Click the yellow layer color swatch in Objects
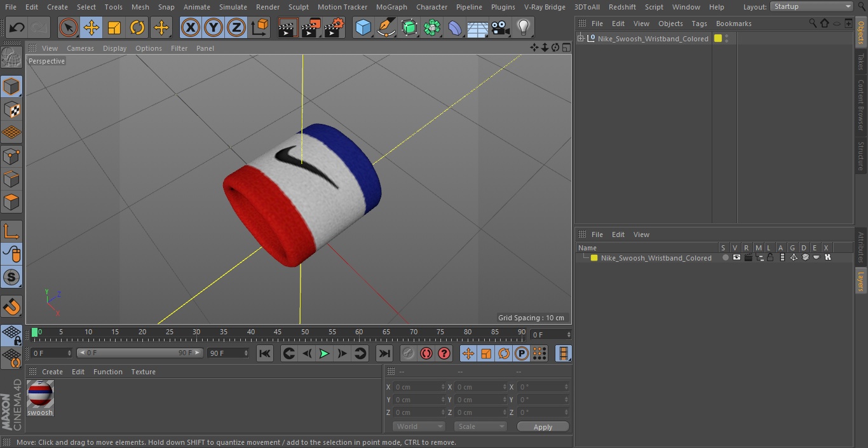The height and width of the screenshot is (448, 868). [718, 38]
